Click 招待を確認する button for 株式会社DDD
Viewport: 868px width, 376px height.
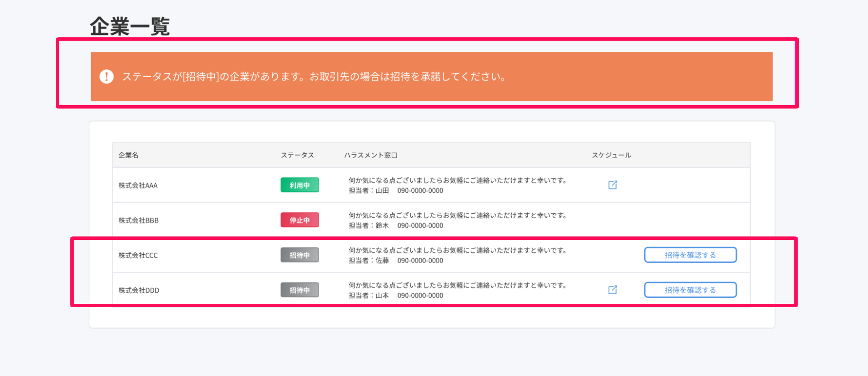tap(690, 290)
